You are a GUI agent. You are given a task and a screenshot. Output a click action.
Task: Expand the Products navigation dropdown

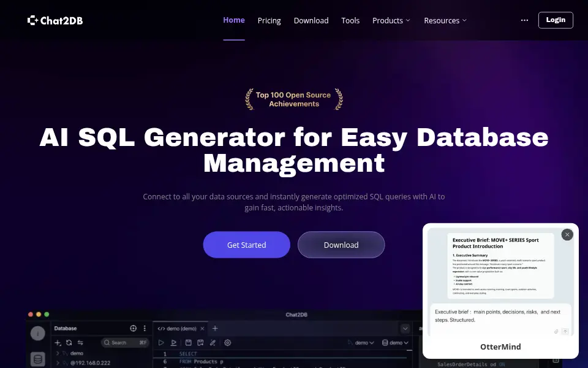pyautogui.click(x=391, y=21)
